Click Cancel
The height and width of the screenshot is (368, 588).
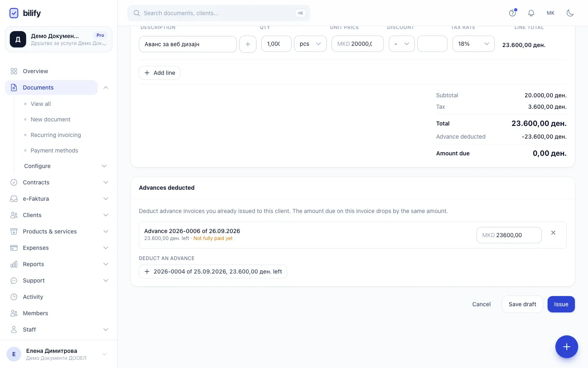coord(481,304)
